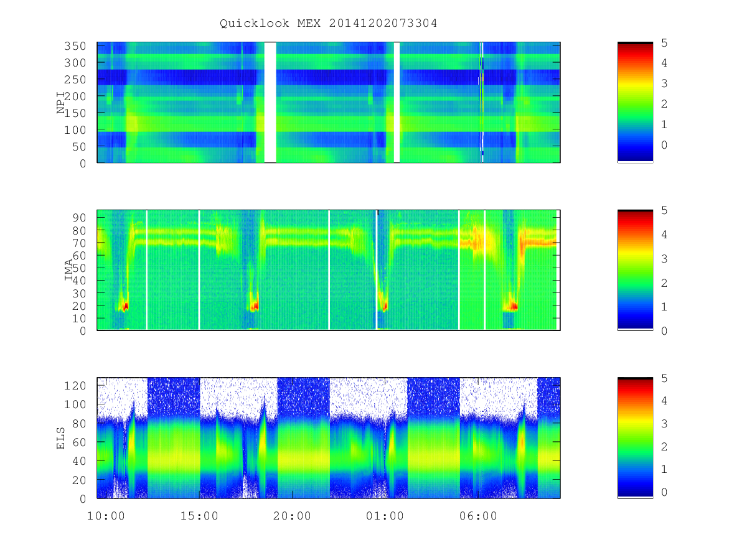Click the 01:00 time tick label
The width and height of the screenshot is (747, 560).
(x=385, y=516)
